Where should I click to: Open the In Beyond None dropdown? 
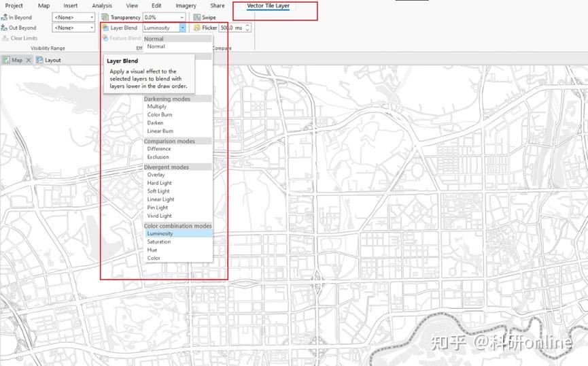[73, 17]
